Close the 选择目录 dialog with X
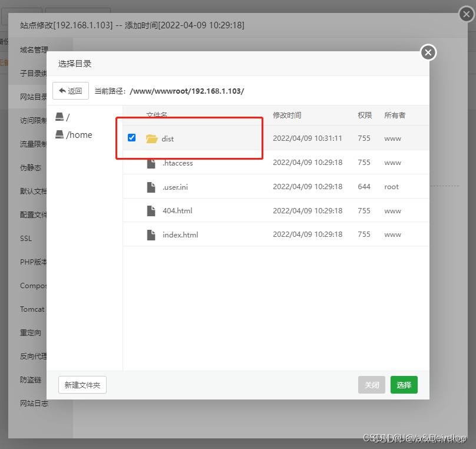The height and width of the screenshot is (449, 476). point(428,52)
